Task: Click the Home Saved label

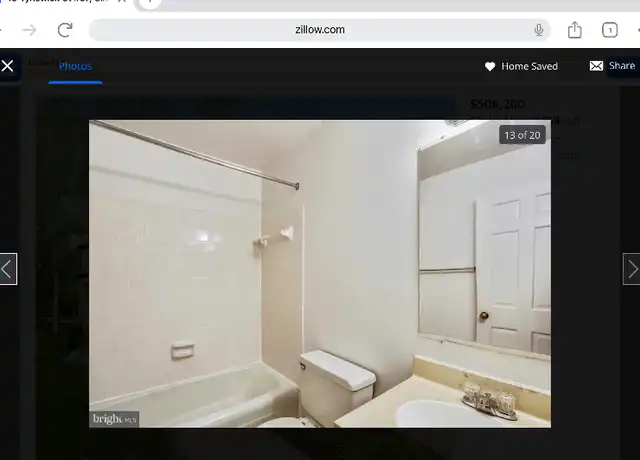Action: [x=529, y=66]
